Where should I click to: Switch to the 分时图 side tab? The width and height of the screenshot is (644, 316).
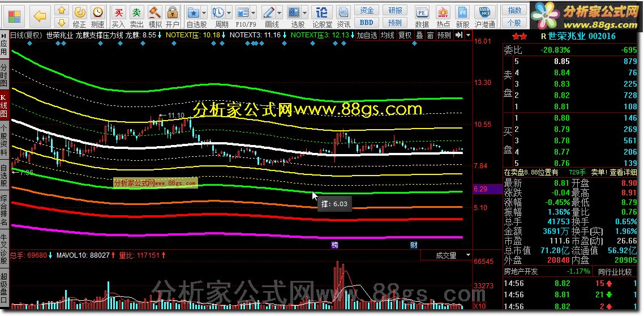4,75
